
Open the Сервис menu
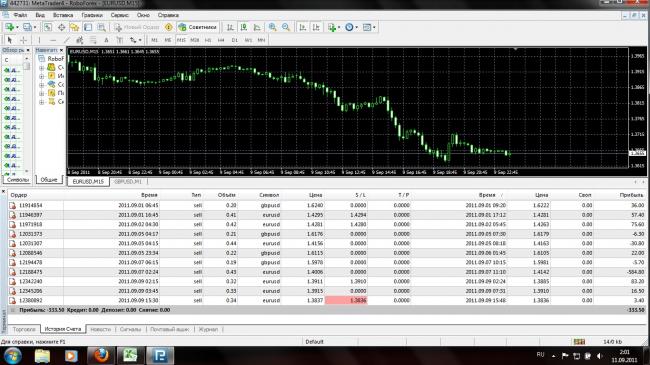point(119,15)
